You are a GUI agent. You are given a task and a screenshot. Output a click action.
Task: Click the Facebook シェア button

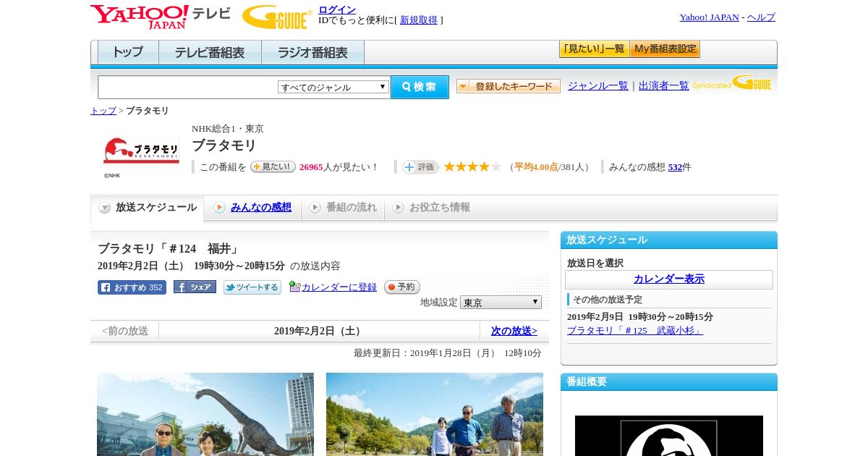tap(195, 287)
